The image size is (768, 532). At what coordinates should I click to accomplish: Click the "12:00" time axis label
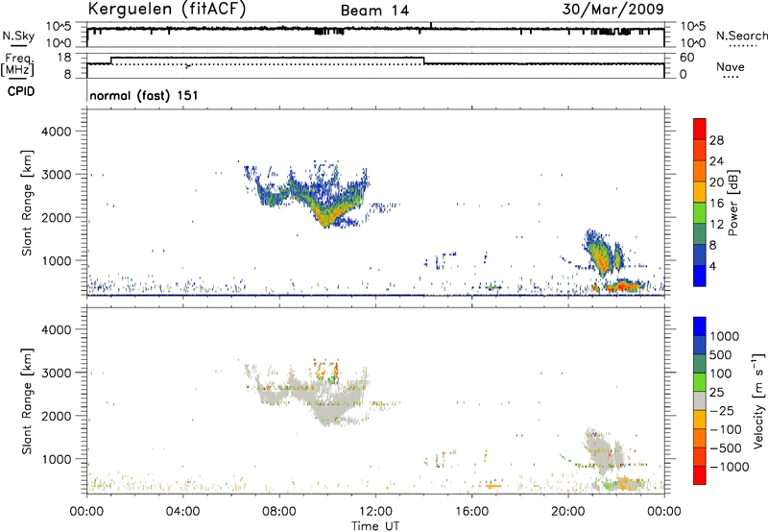coord(375,512)
